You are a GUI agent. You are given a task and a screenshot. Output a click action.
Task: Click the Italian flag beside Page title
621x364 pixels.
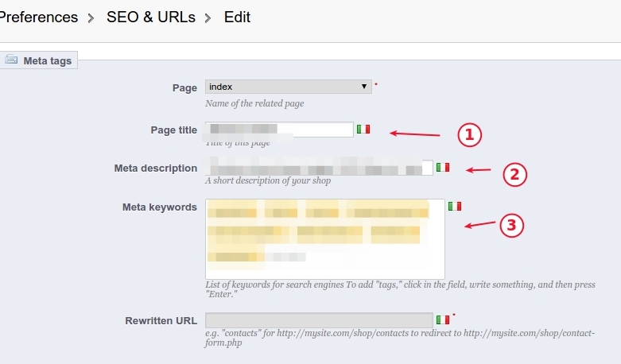363,130
